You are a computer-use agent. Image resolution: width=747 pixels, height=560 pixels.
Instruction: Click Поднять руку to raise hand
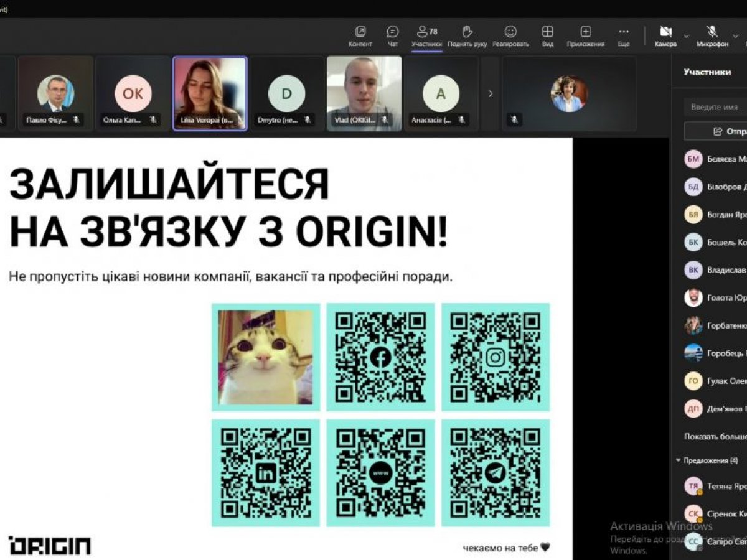point(467,37)
